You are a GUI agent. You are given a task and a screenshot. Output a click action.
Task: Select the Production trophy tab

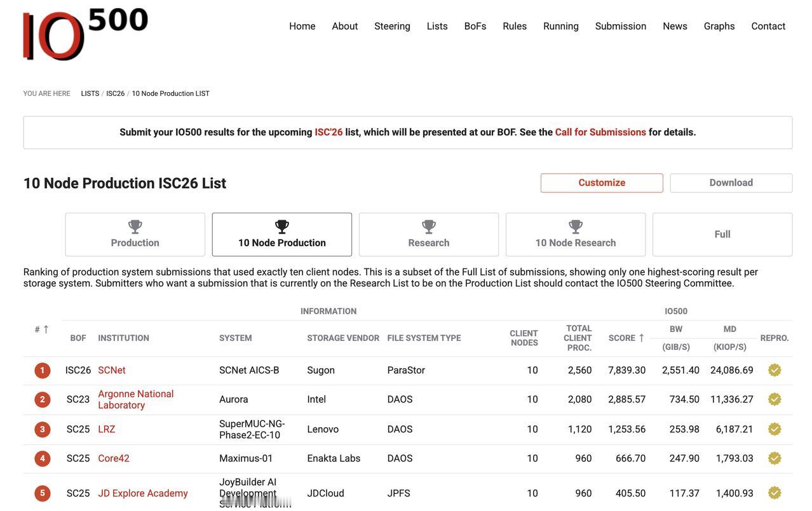[x=135, y=234]
